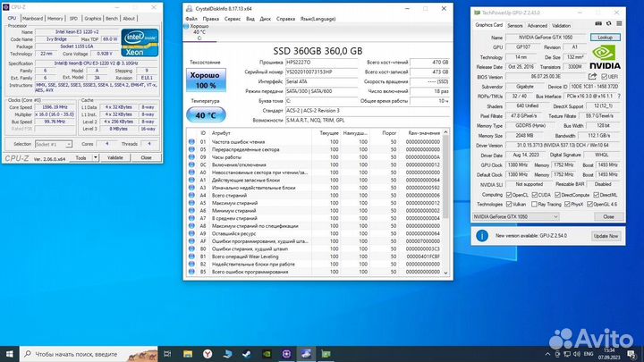Toggle the UEFI checkbox in GPU-Z
Screen dimensions: 644x362
(x=604, y=77)
